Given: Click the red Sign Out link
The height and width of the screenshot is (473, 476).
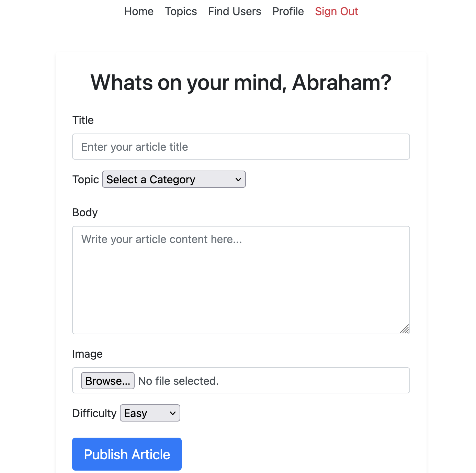Looking at the screenshot, I should 336,11.
